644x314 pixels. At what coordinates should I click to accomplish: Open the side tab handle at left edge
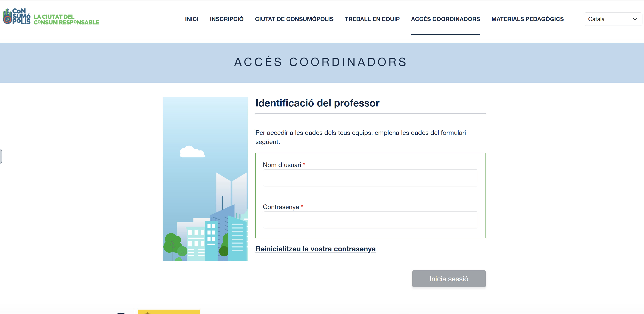point(1,156)
